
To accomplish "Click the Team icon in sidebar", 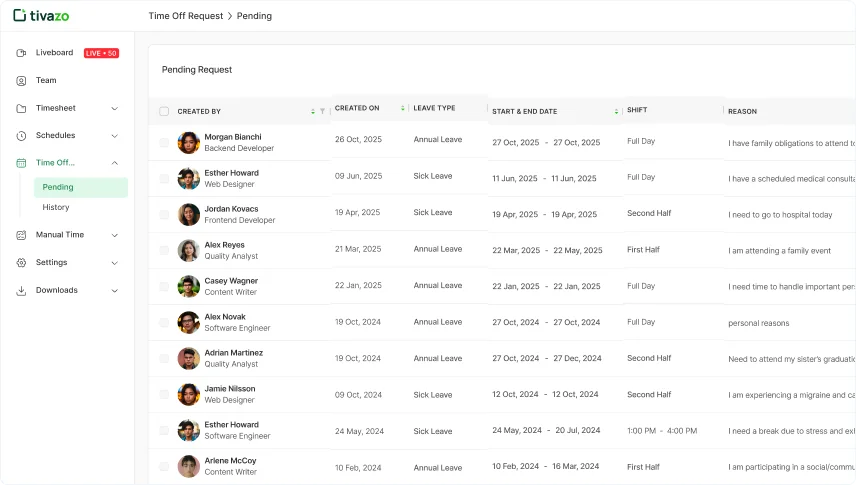I will tap(21, 81).
